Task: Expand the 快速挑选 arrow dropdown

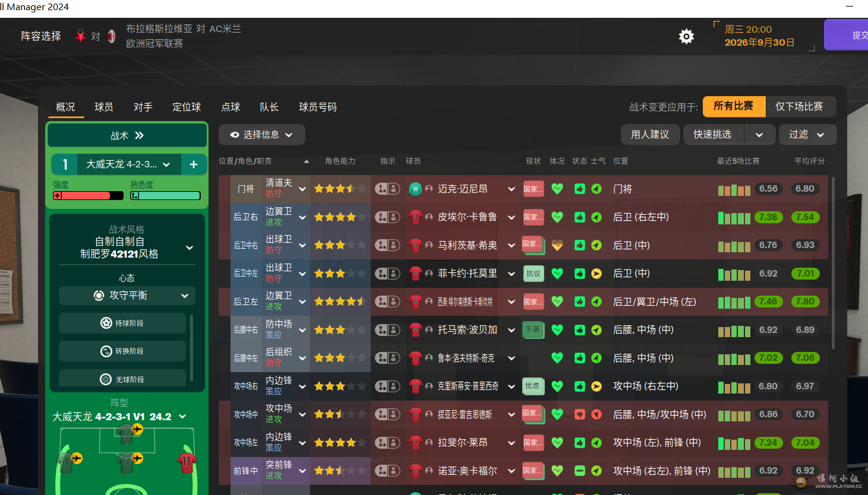Action: pos(759,135)
